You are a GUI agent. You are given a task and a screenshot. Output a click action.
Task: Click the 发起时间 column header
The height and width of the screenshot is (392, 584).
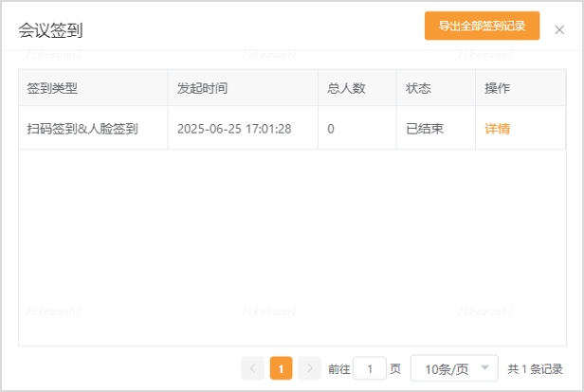202,88
